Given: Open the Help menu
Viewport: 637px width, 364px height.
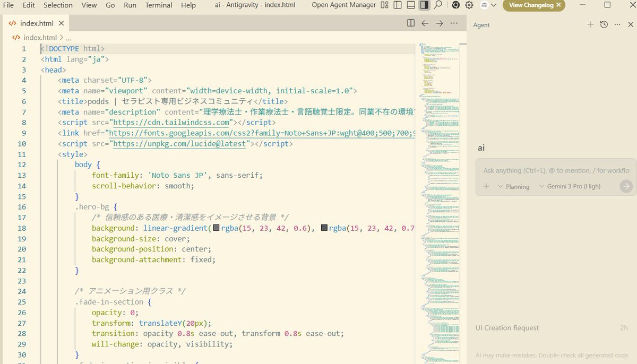Looking at the screenshot, I should (188, 5).
